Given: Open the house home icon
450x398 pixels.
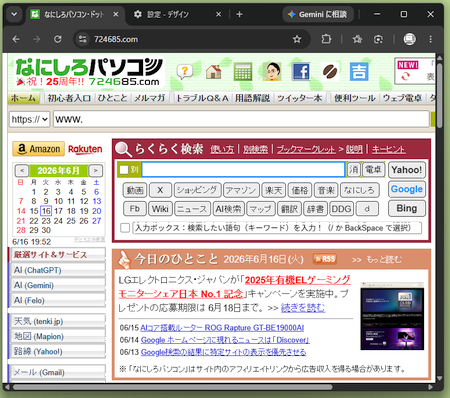Looking at the screenshot, I should (213, 71).
